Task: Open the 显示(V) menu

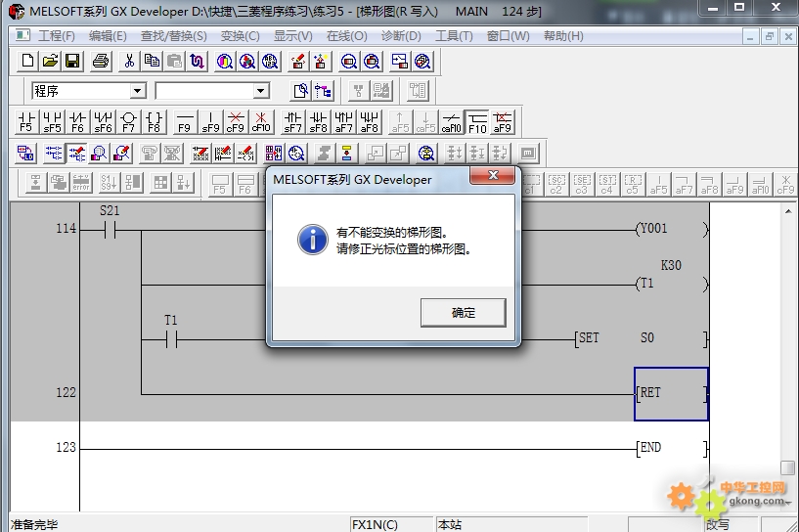Action: click(x=293, y=36)
